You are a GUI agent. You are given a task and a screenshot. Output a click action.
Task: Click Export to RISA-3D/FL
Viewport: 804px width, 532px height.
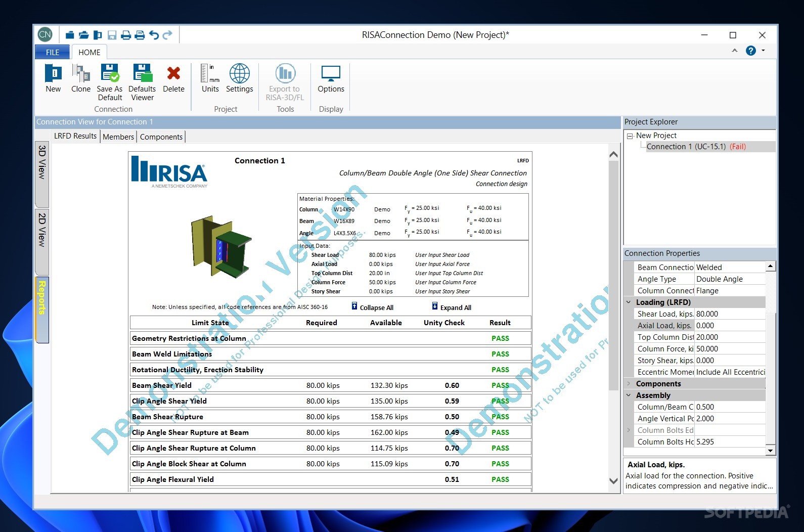click(x=285, y=82)
